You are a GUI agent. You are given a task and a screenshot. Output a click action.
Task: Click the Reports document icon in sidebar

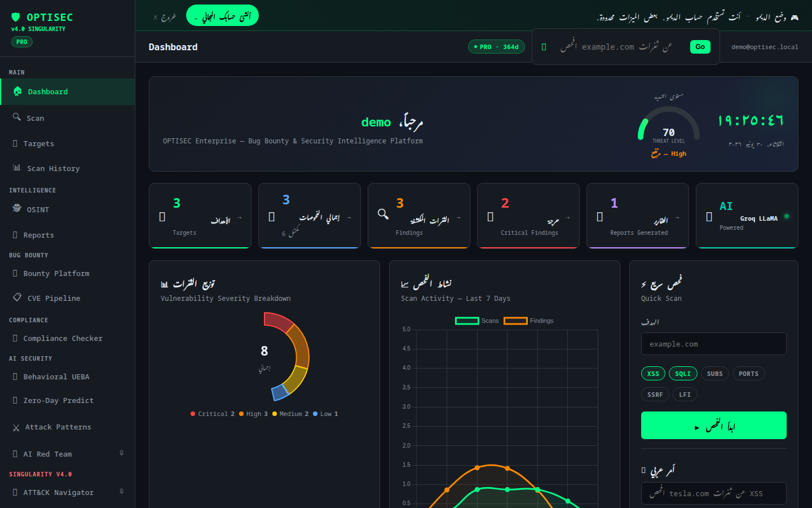(15, 235)
